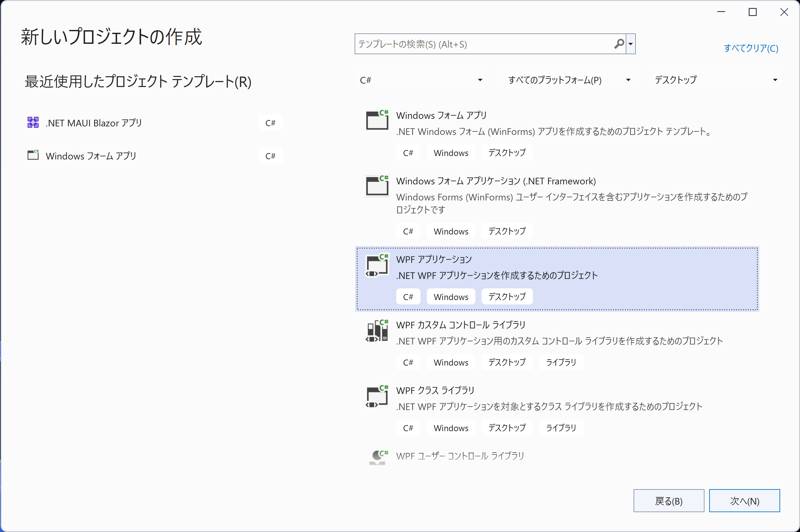Click the 戻る(B) button

669,501
